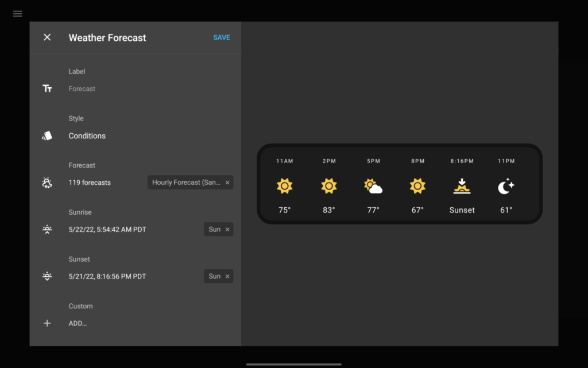Select the 5PM partly cloudy icon
588x368 pixels.
point(373,186)
